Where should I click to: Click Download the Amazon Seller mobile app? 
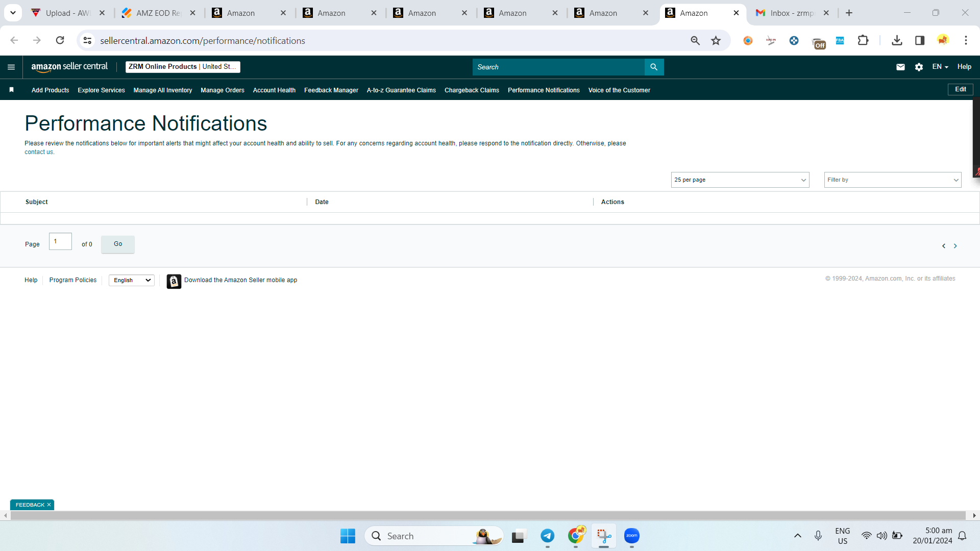(240, 280)
